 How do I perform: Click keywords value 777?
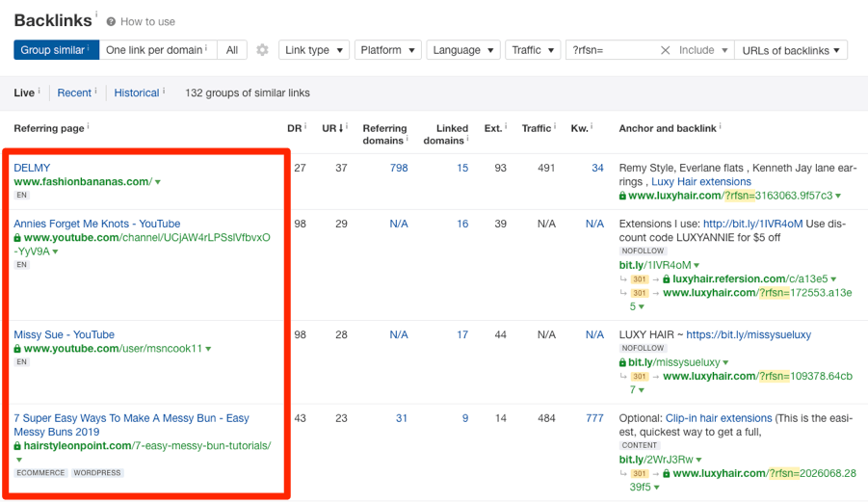(594, 418)
